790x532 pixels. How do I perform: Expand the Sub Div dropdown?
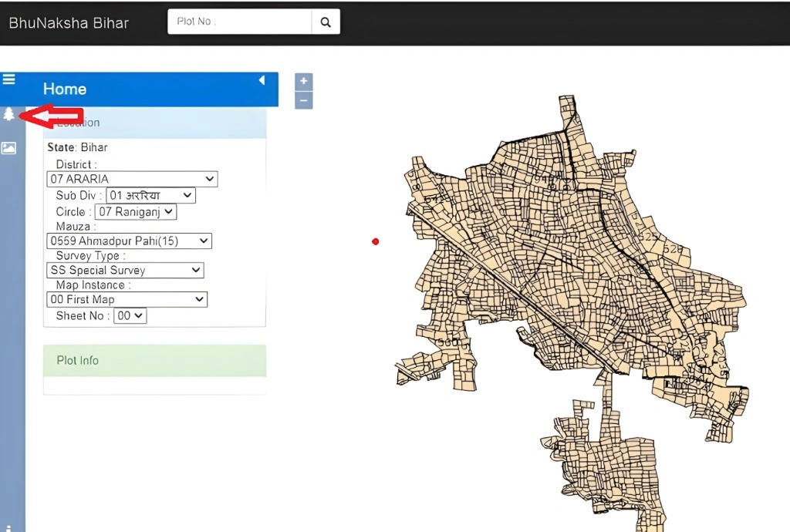(x=150, y=195)
